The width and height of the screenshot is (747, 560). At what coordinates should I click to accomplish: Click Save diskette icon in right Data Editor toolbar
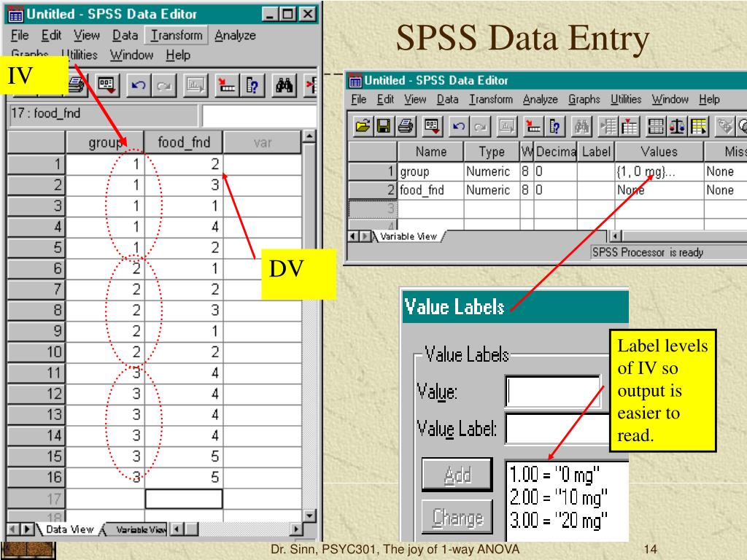pyautogui.click(x=384, y=126)
